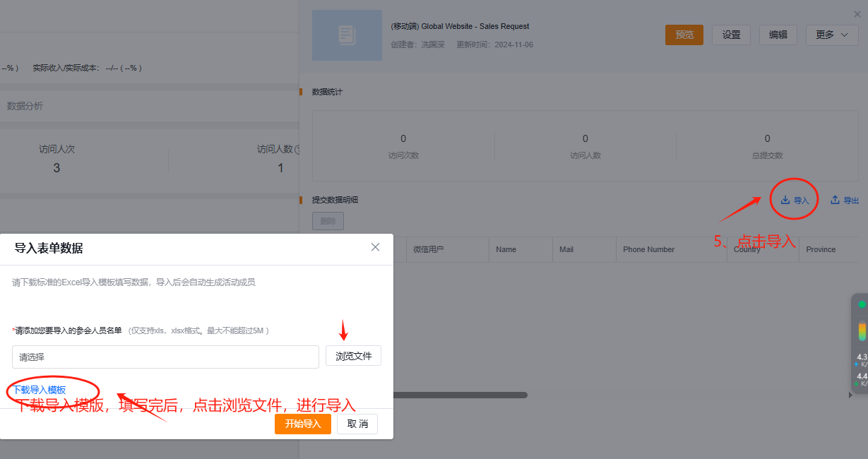868x459 pixels.
Task: Close the form detail side panel
Action: coord(857,14)
